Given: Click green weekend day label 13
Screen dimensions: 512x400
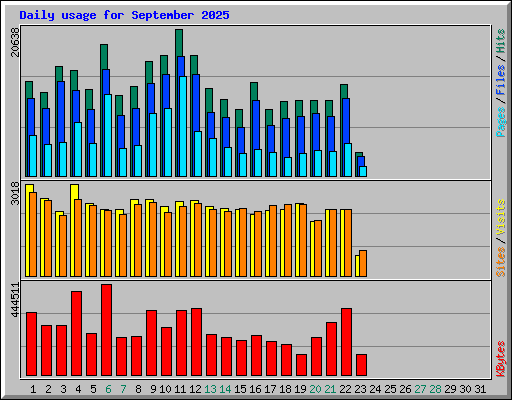Looking at the screenshot, I should point(210,389).
